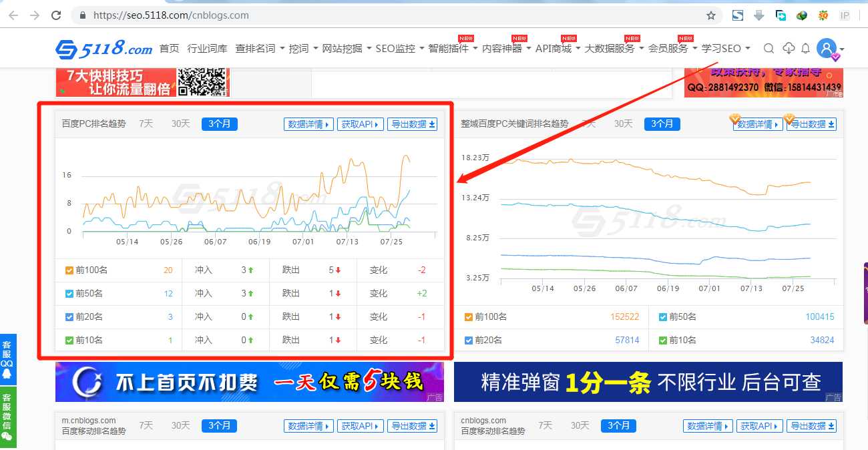This screenshot has width=868, height=450.
Task: Open the 精准弹窗 1分一条 banner ad
Action: pyautogui.click(x=648, y=382)
